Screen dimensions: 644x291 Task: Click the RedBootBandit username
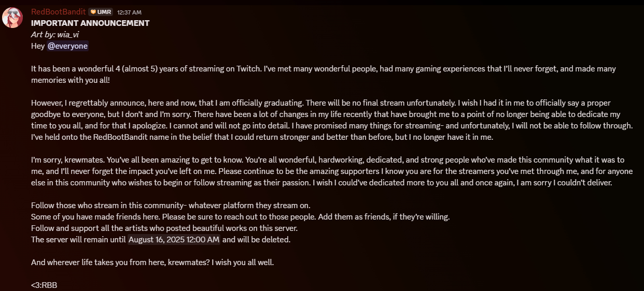(58, 11)
